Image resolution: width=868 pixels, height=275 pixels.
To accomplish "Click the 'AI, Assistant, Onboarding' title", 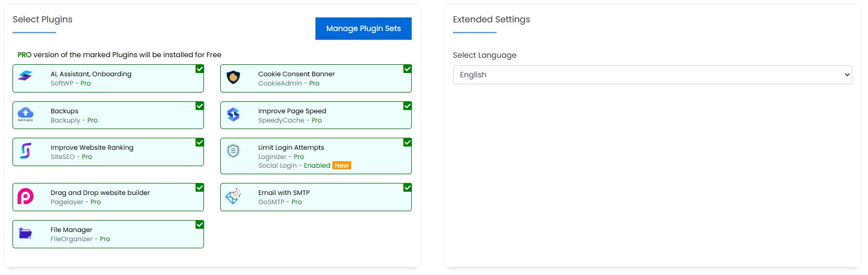I will tap(91, 74).
